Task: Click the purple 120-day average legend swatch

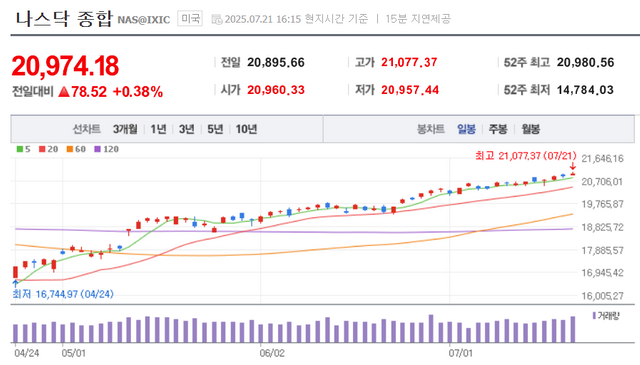Action: (97, 149)
